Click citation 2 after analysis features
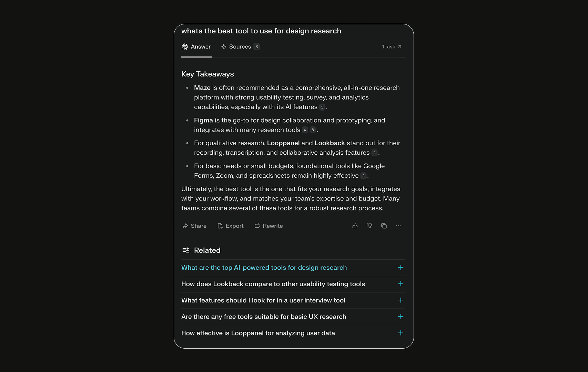Image resolution: width=588 pixels, height=372 pixels. 374,153
